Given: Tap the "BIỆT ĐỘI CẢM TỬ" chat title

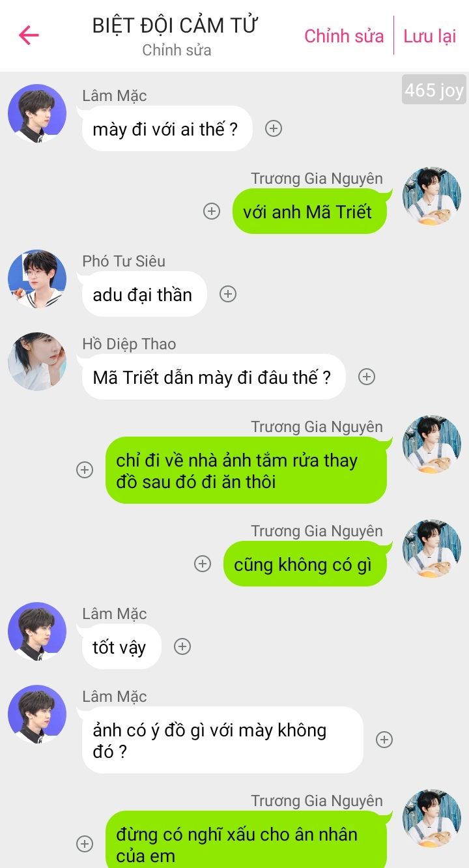Looking at the screenshot, I should pyautogui.click(x=176, y=25).
